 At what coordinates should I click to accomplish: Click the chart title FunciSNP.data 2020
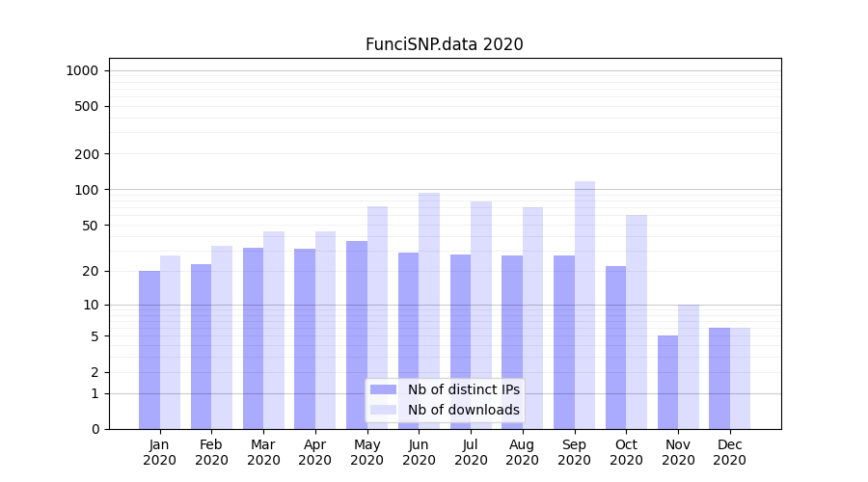point(444,44)
